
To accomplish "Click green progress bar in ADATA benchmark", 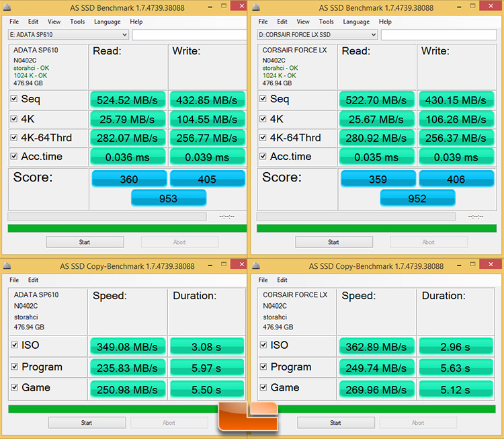I will (x=127, y=229).
